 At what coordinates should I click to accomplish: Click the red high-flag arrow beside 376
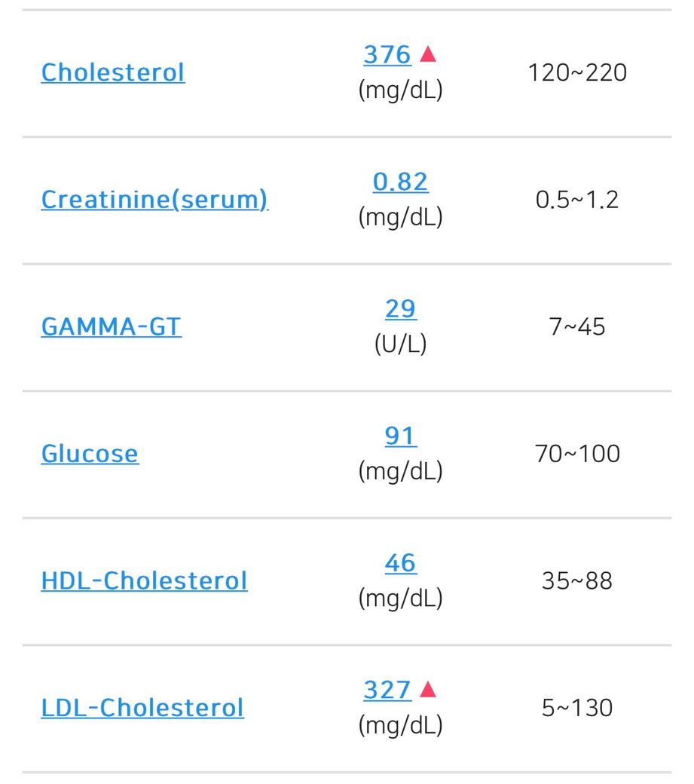(428, 54)
